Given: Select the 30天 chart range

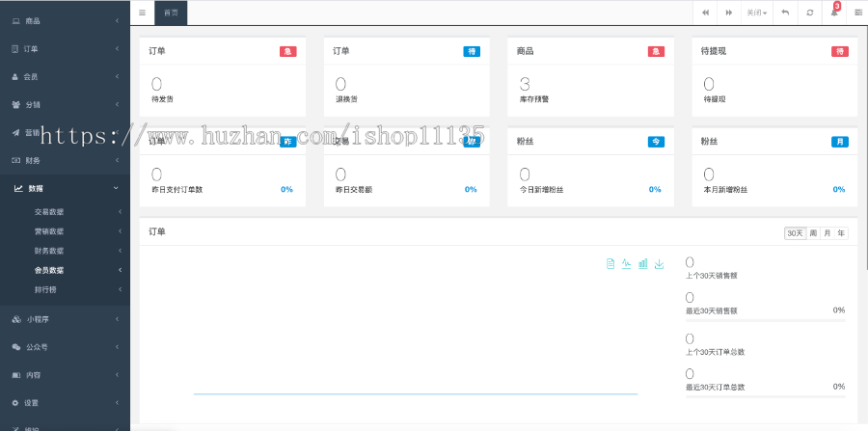Looking at the screenshot, I should pos(795,233).
